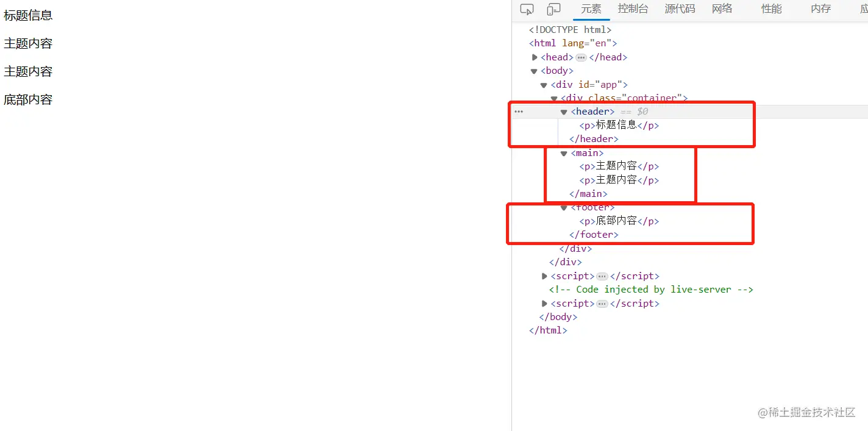Click the 底部内容 paragraph on the page
Screen dimensions: 868x431
click(28, 99)
